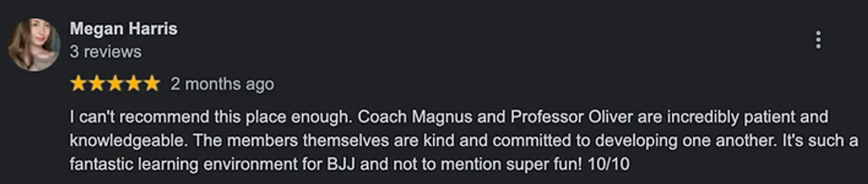Click the "2 months ago" timestamp

pyautogui.click(x=222, y=84)
